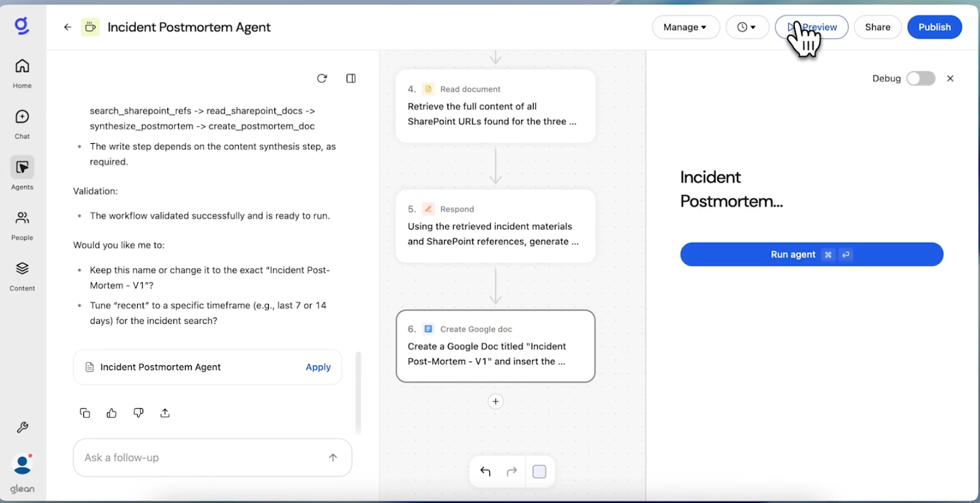The image size is (980, 503).
Task: Select step 4 Read document card
Action: click(x=496, y=106)
